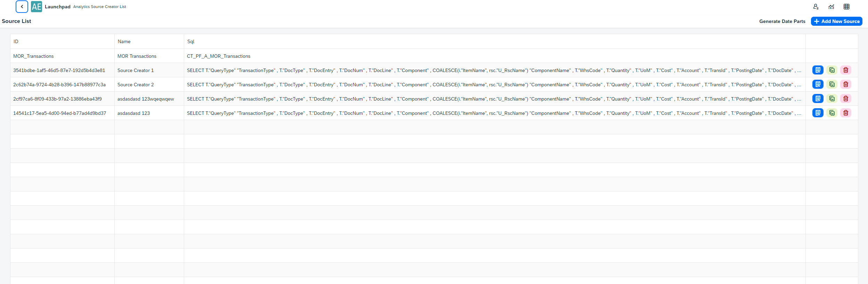
Task: Select the CT_PF_A_MOR_Transactions Sql cell
Action: pyautogui.click(x=219, y=56)
